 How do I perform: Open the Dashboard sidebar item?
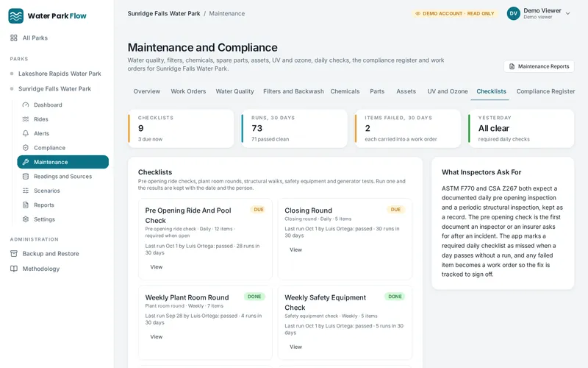[x=63, y=105]
